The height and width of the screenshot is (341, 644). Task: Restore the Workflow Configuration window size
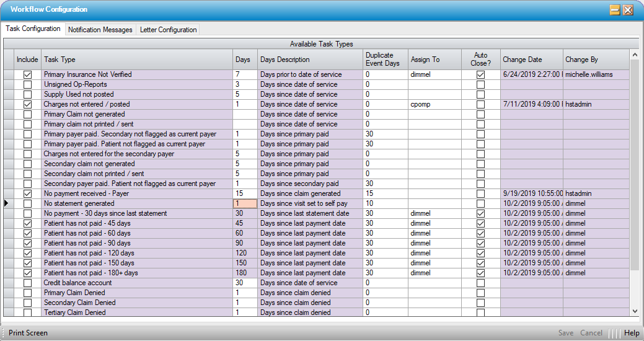(615, 10)
